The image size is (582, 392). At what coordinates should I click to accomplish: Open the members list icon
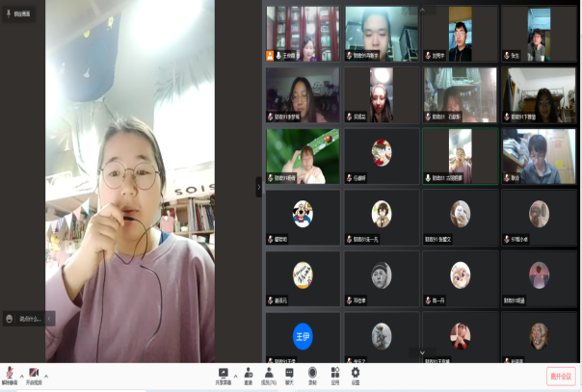click(x=269, y=373)
